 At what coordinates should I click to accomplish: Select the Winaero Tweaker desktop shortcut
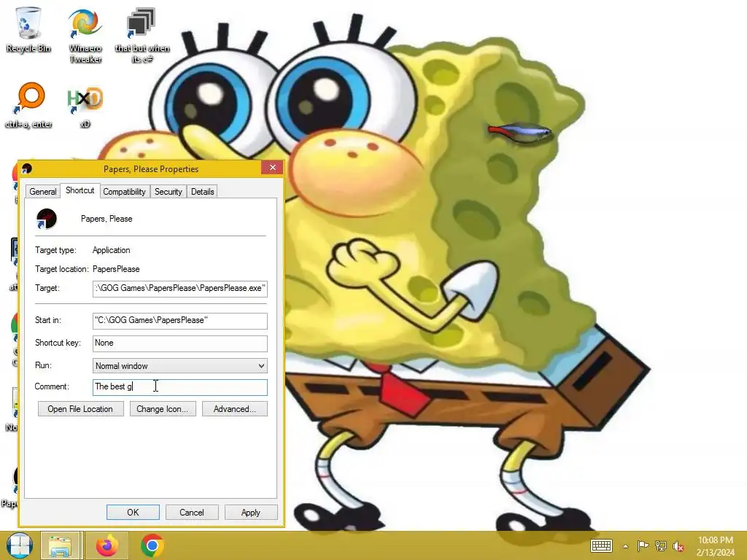point(85,35)
